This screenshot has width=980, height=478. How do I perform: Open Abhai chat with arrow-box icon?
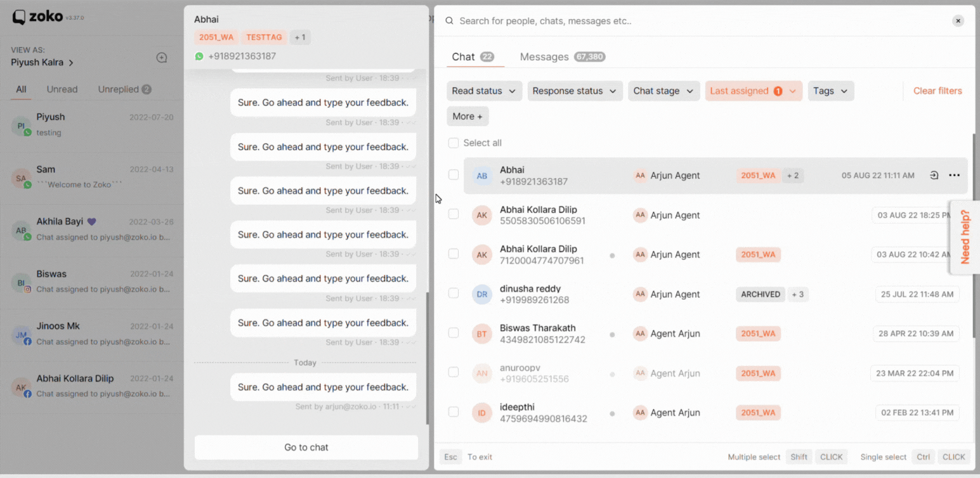(934, 176)
